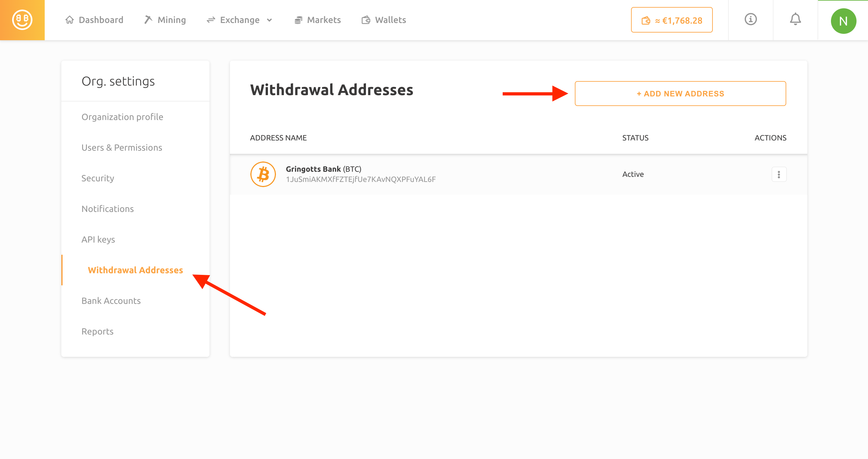Screen dimensions: 868x459
Task: Select the Reports section
Action: (x=96, y=331)
